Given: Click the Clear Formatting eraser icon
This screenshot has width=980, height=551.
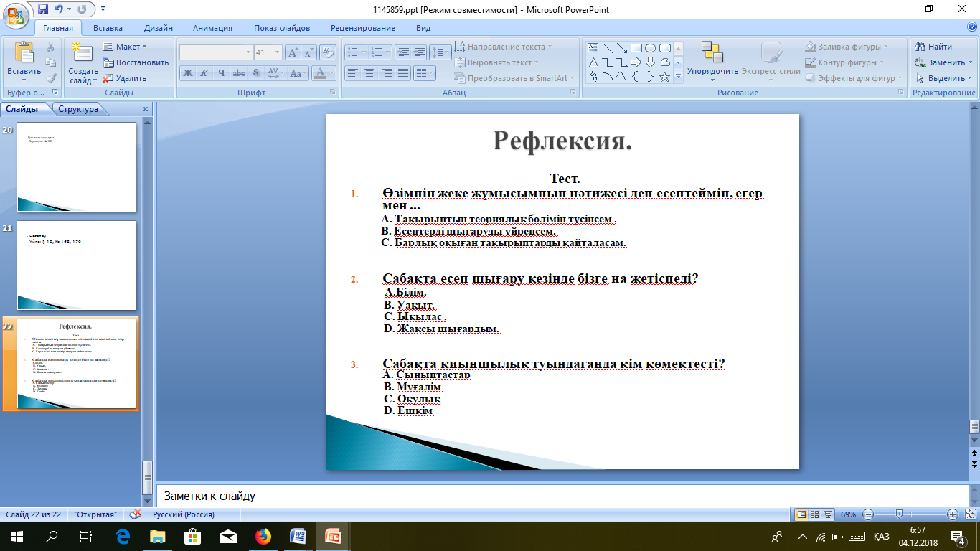Looking at the screenshot, I should (x=328, y=52).
